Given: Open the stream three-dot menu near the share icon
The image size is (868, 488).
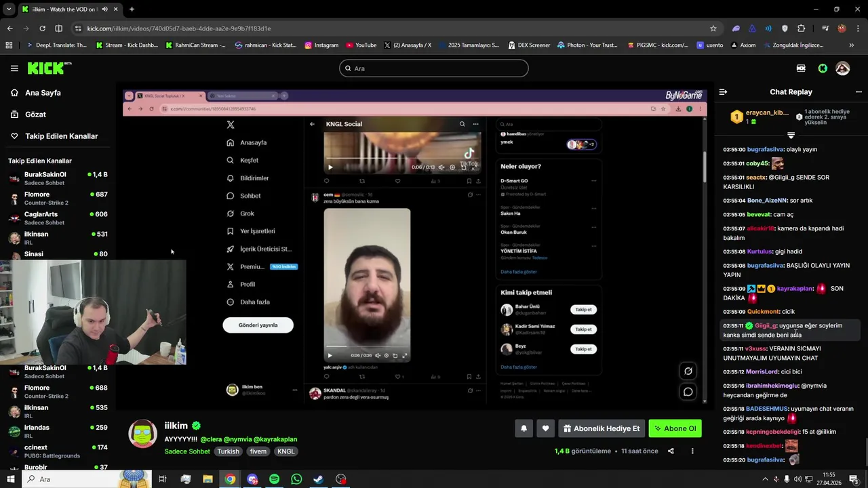Looking at the screenshot, I should click(692, 451).
